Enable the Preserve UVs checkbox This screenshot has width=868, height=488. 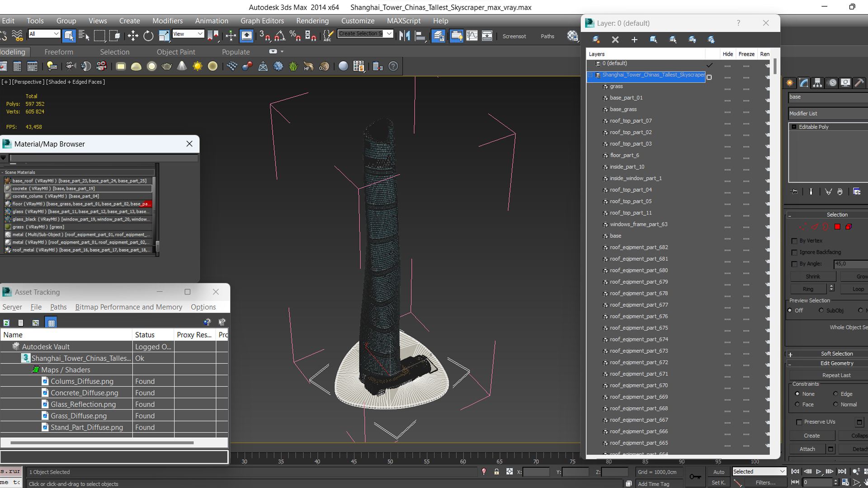coord(799,422)
